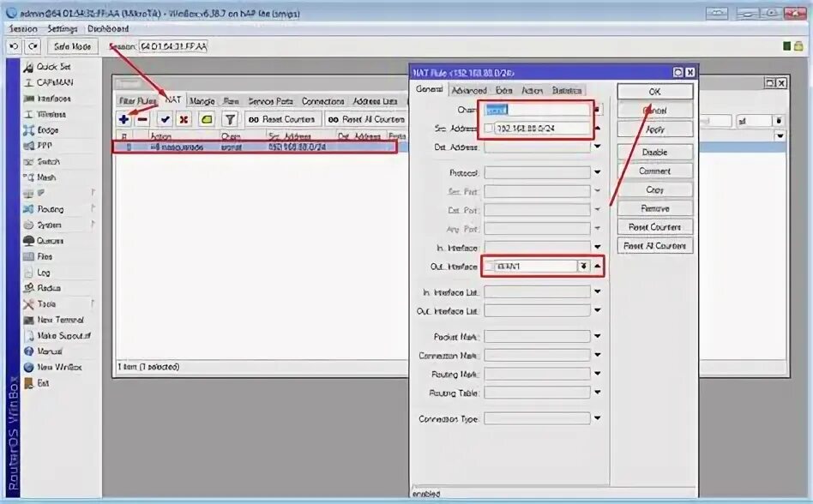Expand the Tools submenu in the sidebar

coord(60,304)
